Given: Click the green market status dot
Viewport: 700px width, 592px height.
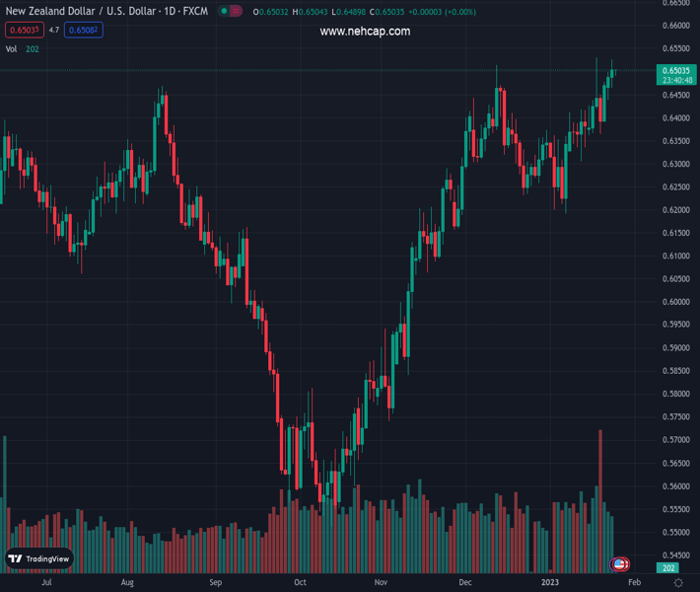Looking at the screenshot, I should click(x=225, y=12).
